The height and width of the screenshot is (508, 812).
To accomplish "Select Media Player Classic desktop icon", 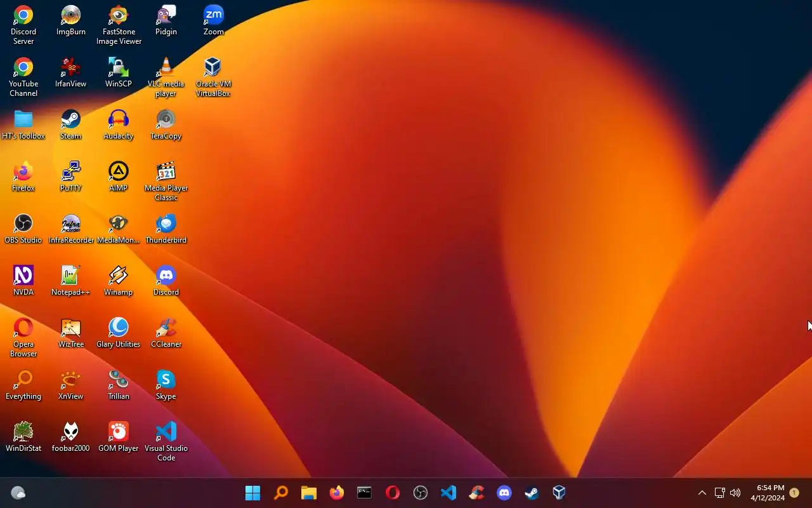I will point(166,182).
